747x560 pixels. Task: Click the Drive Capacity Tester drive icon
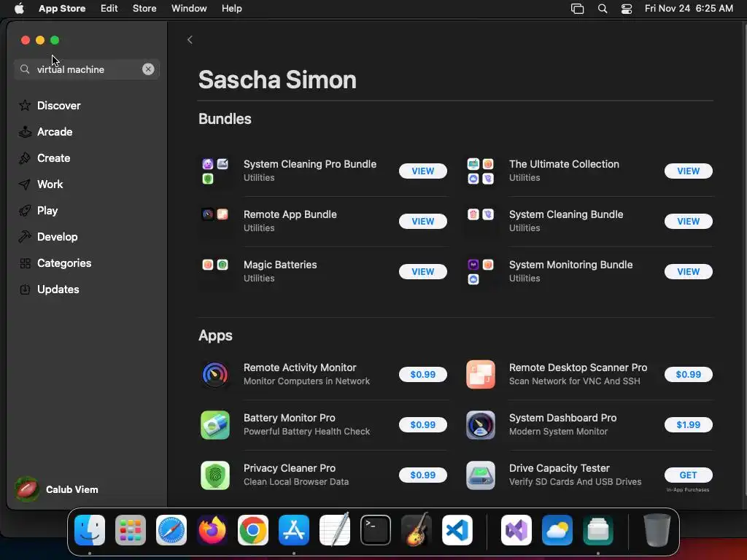click(x=480, y=475)
